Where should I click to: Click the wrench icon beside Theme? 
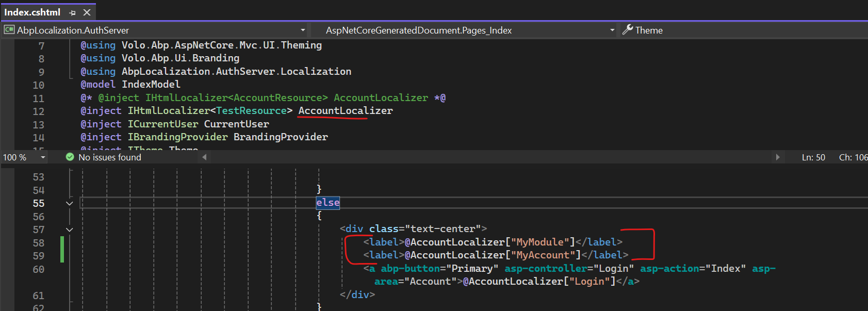(x=627, y=30)
